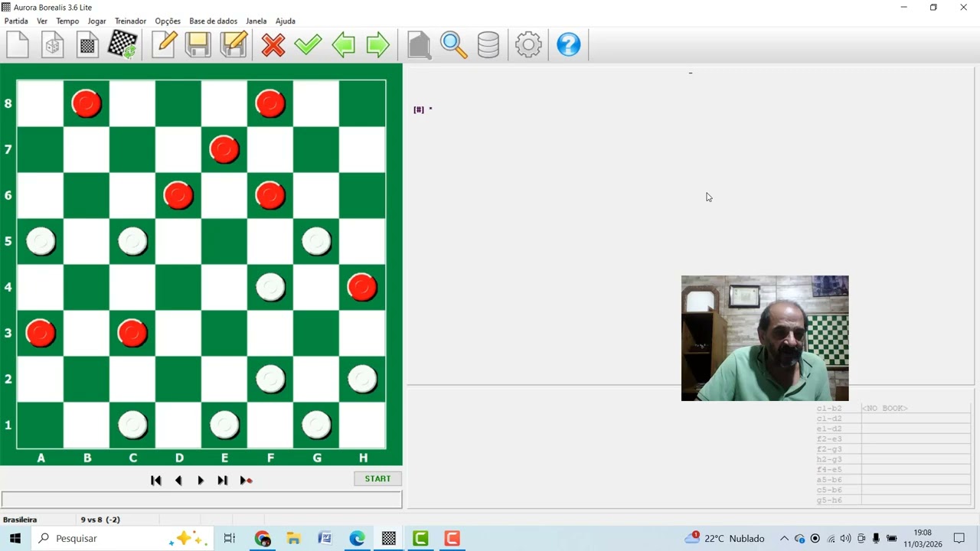Click the f4-e5 move in the book list
Screen dimensions: 980x551
(829, 470)
